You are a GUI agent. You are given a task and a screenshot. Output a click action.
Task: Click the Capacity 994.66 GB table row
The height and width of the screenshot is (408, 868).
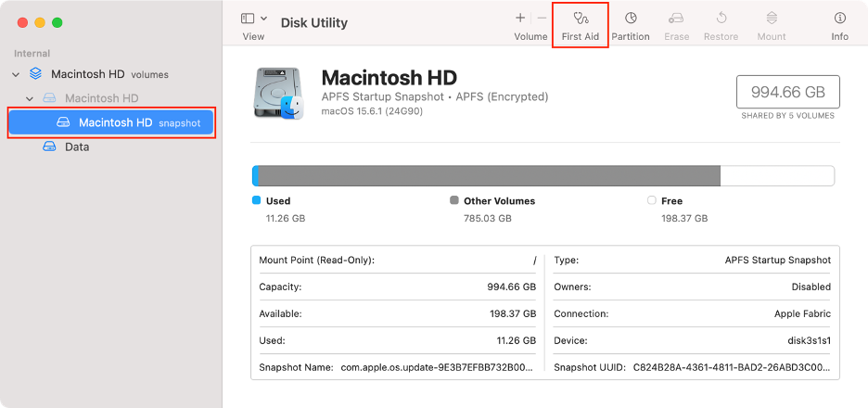[x=398, y=287]
